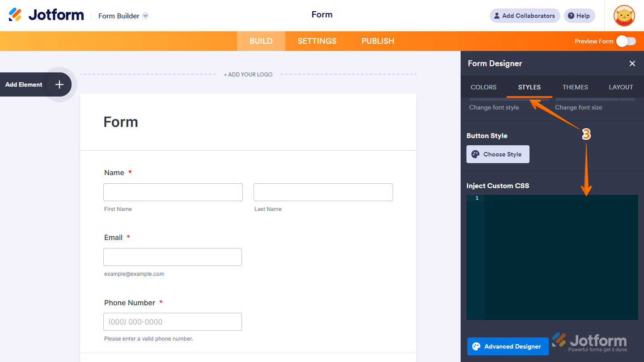Screen dimensions: 644x362
Task: Click the palette icon on Choose Style
Action: pos(475,154)
